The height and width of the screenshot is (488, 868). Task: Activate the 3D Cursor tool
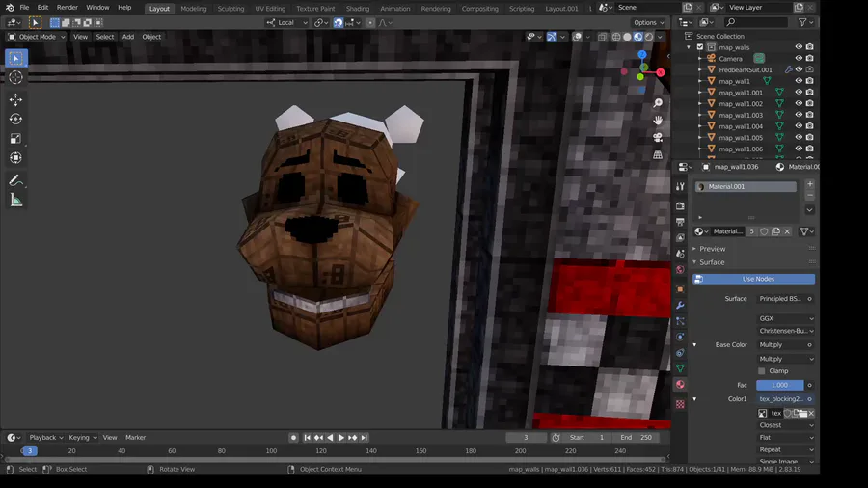(15, 77)
